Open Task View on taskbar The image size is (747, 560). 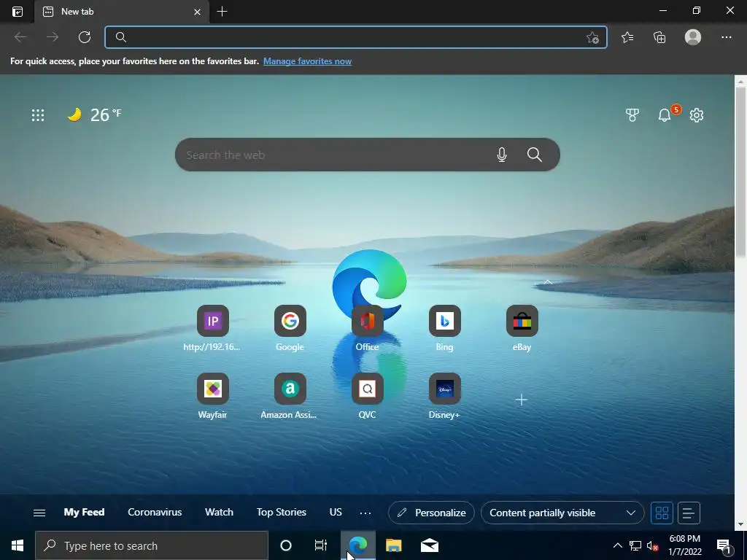pyautogui.click(x=321, y=545)
